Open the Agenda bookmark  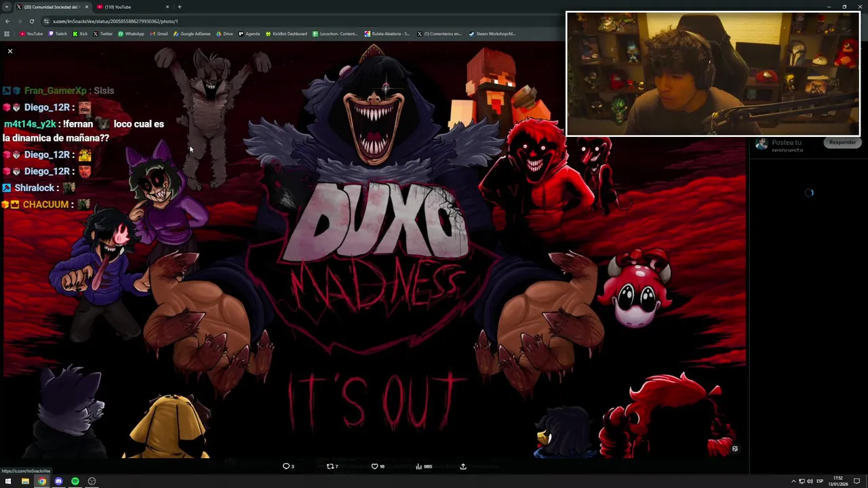point(250,34)
